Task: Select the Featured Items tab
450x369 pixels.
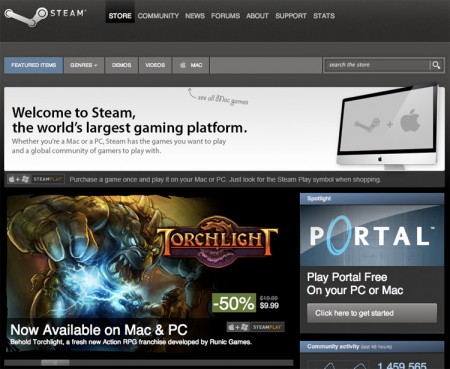Action: [33, 65]
